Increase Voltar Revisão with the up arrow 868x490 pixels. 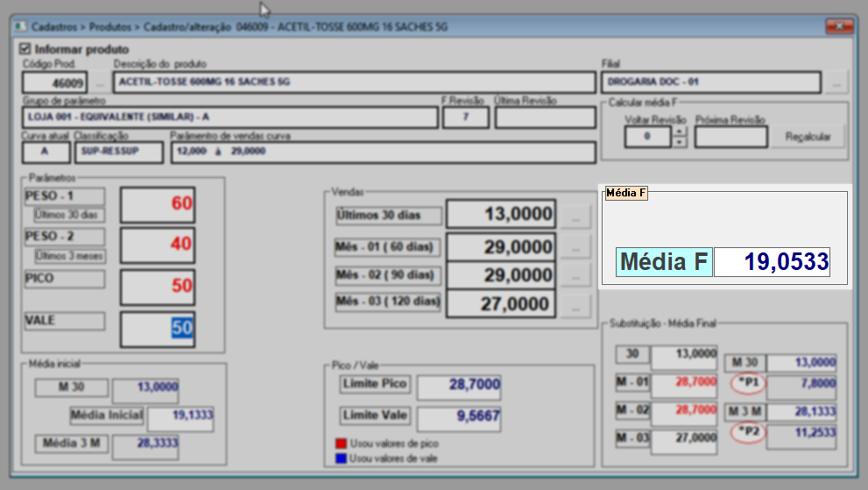[x=680, y=131]
